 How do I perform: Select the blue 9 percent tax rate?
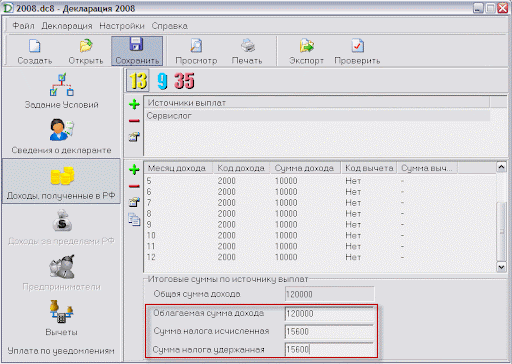pos(162,81)
